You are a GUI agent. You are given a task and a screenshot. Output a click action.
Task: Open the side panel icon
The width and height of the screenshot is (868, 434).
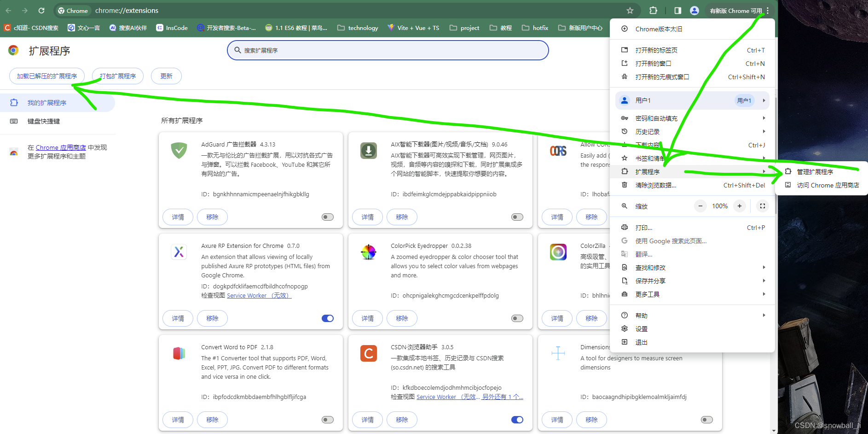coord(677,10)
